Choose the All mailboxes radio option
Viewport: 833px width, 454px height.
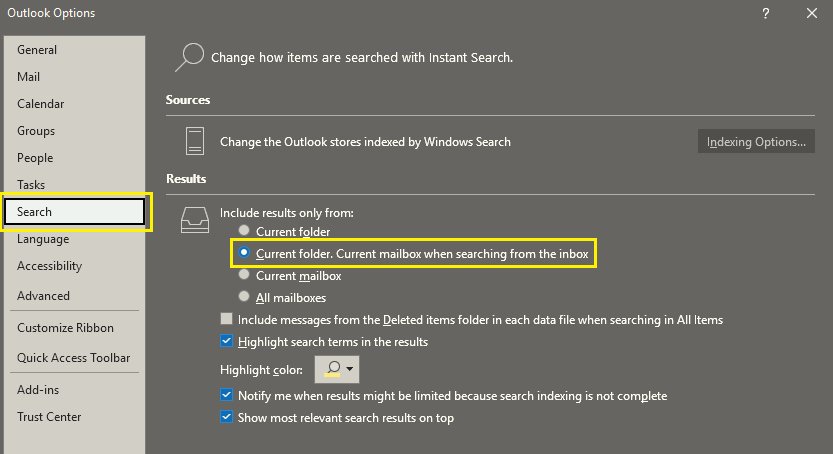[x=244, y=296]
